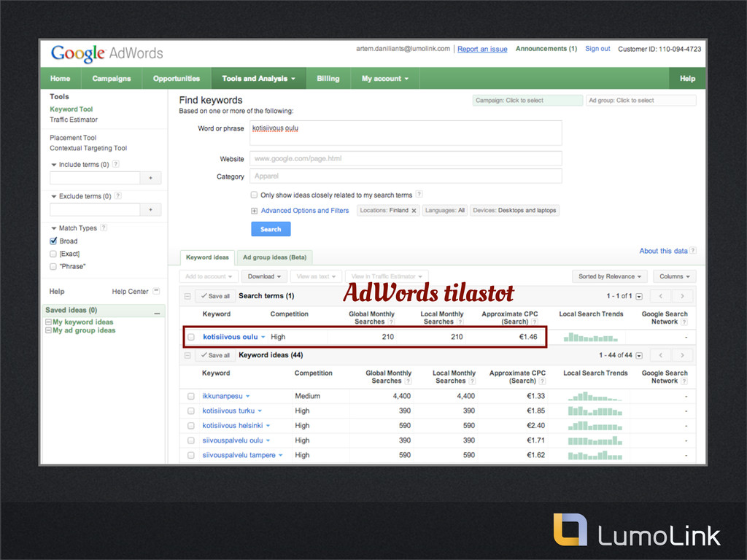Click the Word or phrase input field
The image size is (747, 560).
click(x=406, y=133)
